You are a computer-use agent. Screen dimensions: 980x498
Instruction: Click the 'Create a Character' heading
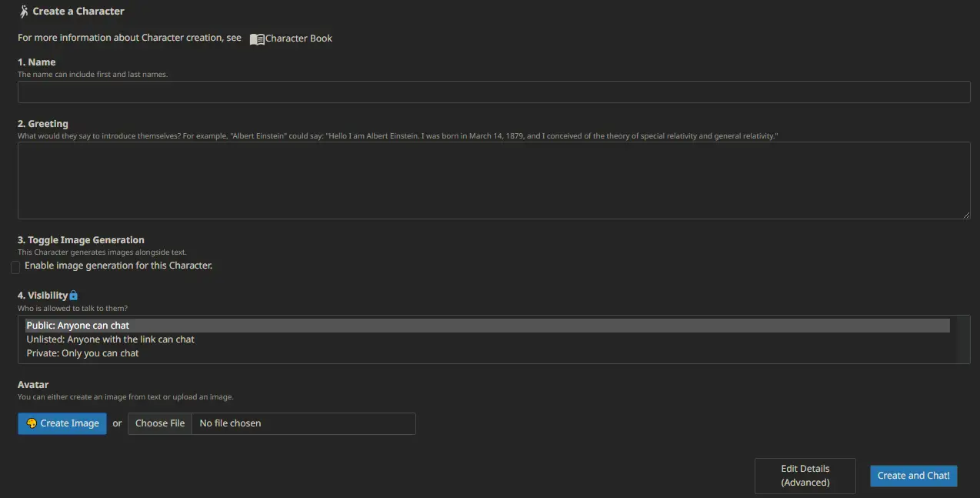[78, 12]
